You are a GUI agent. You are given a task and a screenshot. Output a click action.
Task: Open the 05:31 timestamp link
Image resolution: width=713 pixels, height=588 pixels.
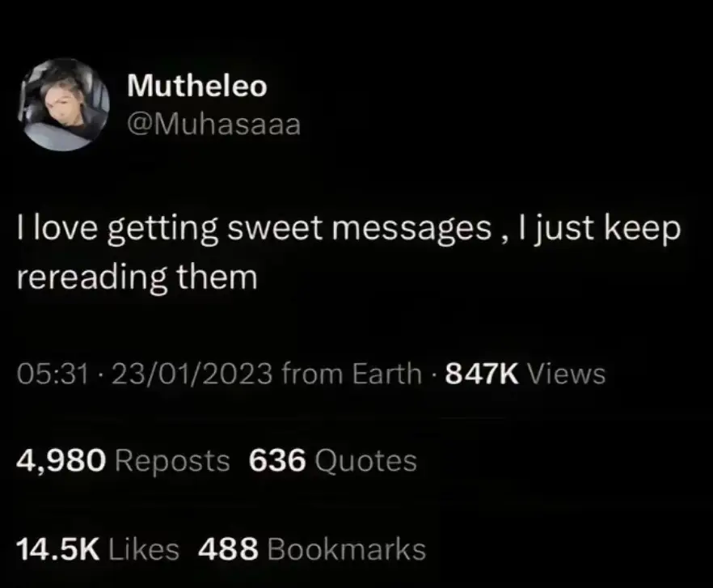tap(53, 374)
